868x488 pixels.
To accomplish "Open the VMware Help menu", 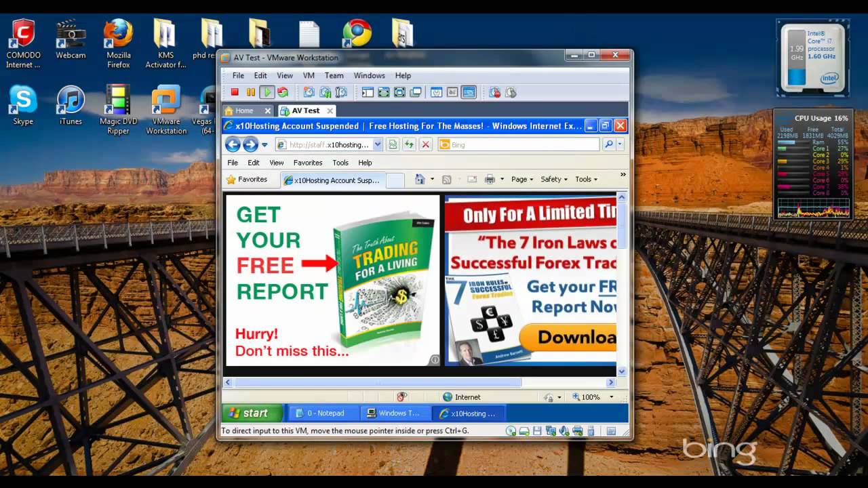I will point(403,75).
